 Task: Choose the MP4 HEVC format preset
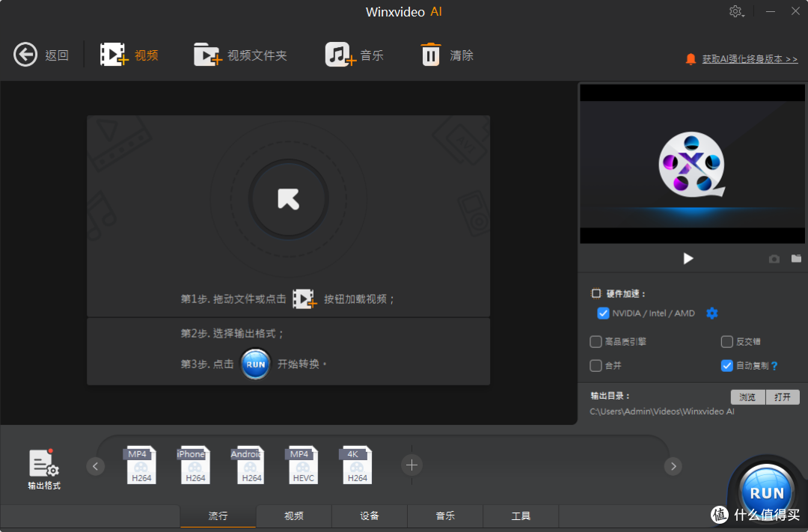tap(302, 465)
